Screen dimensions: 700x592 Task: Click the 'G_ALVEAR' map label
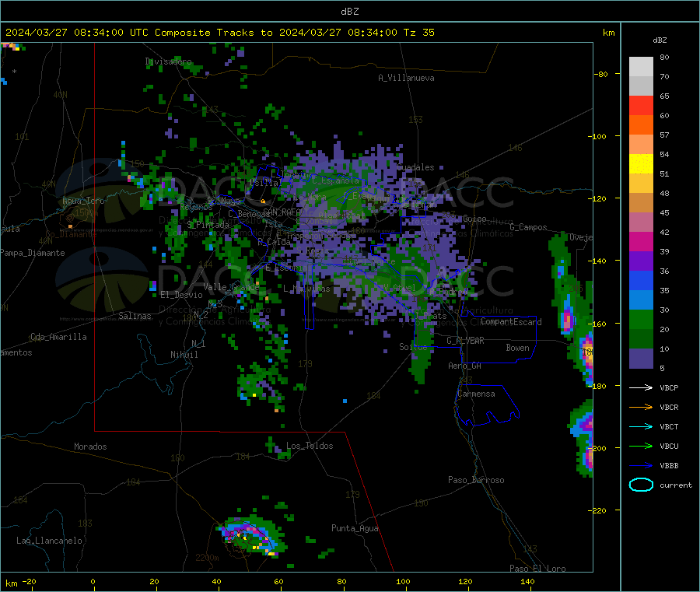click(x=465, y=341)
